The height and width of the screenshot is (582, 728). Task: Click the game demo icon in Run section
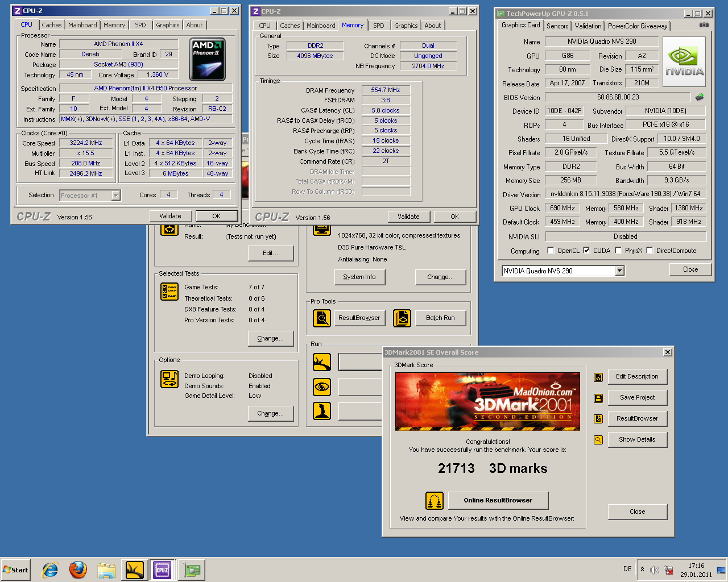click(322, 411)
